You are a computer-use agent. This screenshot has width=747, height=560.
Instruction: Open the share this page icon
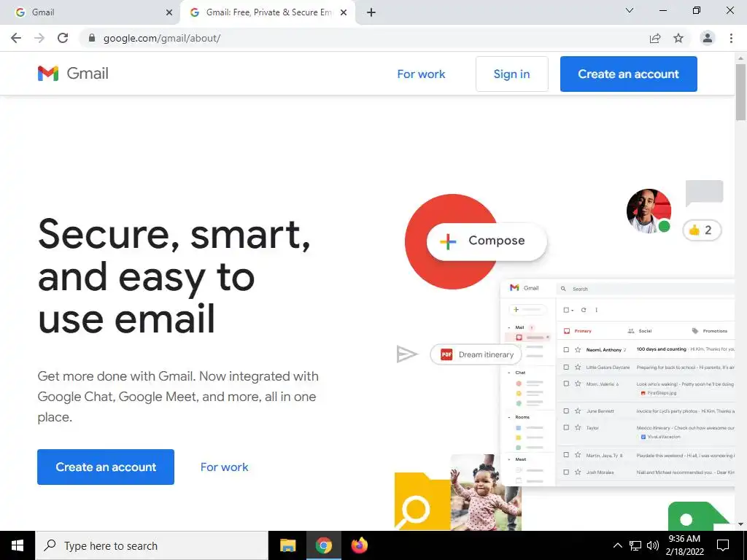655,38
